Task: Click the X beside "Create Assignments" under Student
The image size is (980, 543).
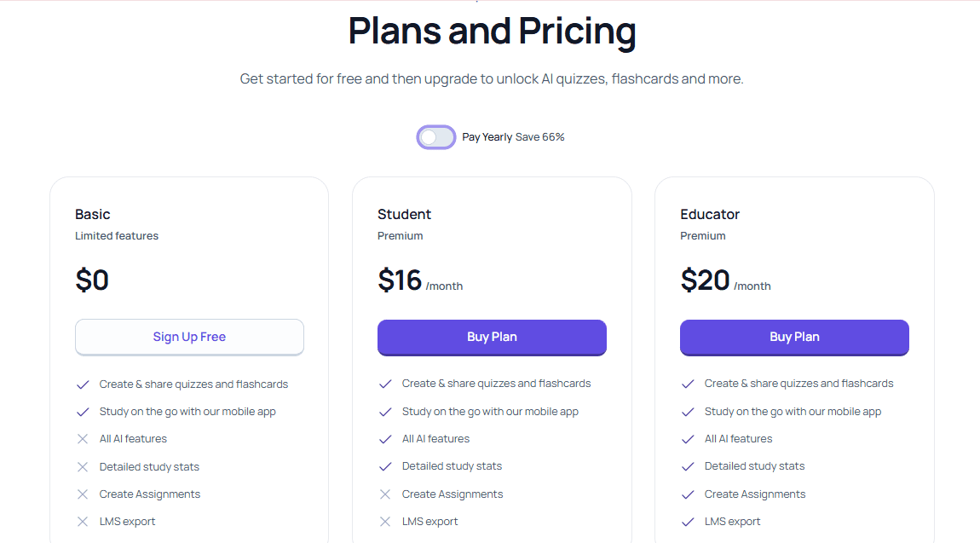Action: coord(385,494)
